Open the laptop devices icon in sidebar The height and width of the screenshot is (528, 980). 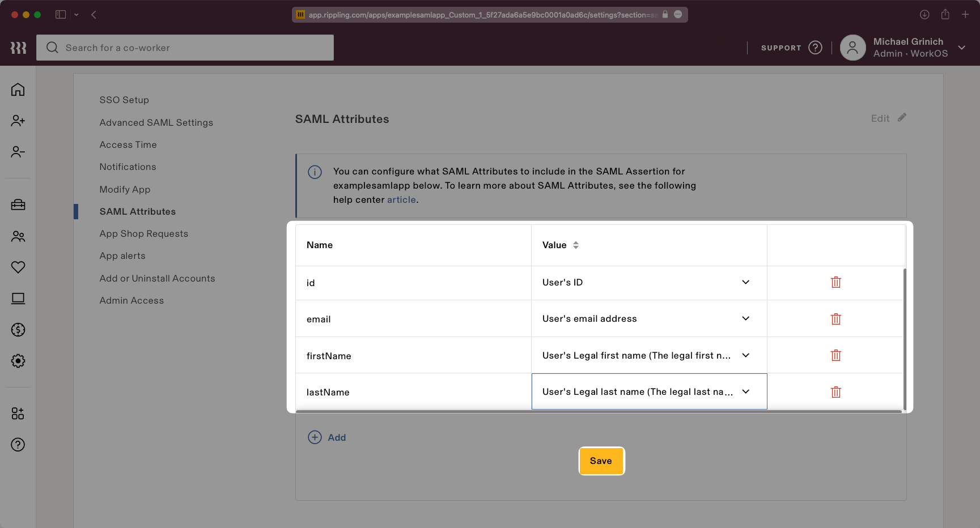pyautogui.click(x=18, y=299)
